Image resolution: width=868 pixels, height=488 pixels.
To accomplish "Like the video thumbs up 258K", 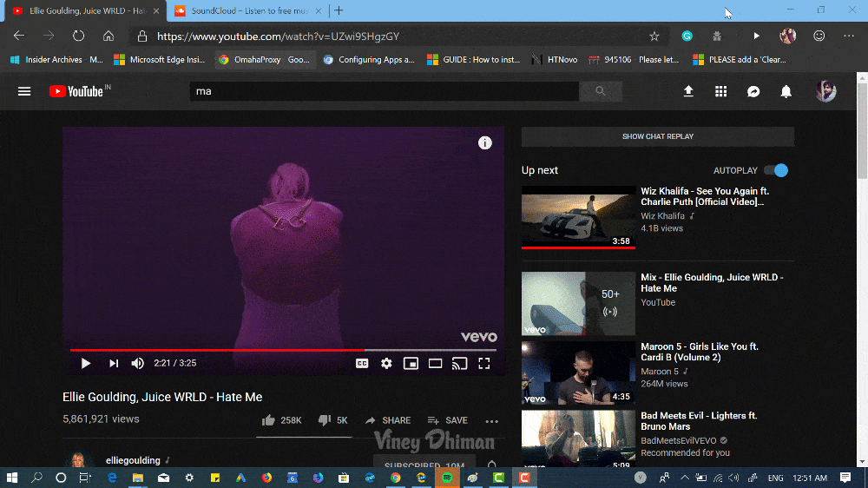I will (281, 420).
